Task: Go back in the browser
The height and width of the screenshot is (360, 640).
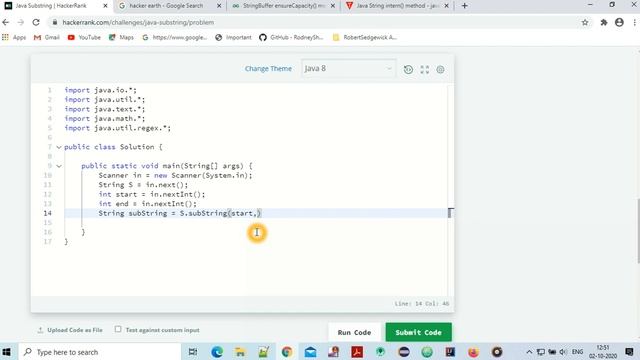Action: coord(6,22)
